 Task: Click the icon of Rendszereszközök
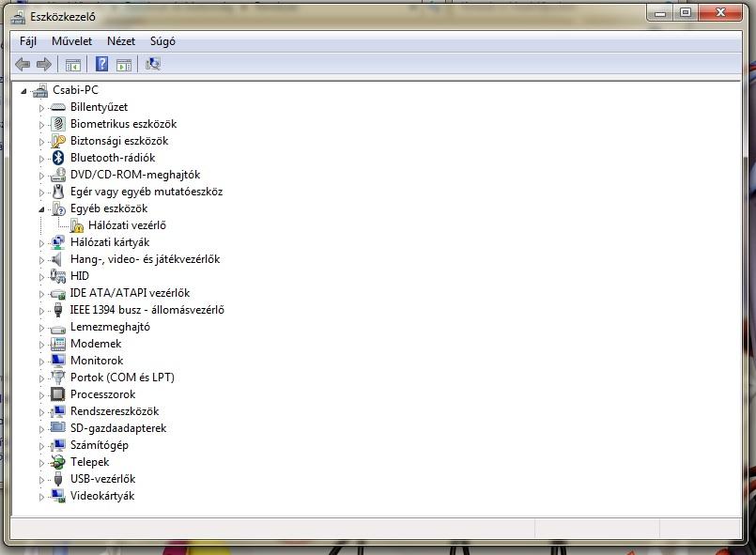point(58,410)
